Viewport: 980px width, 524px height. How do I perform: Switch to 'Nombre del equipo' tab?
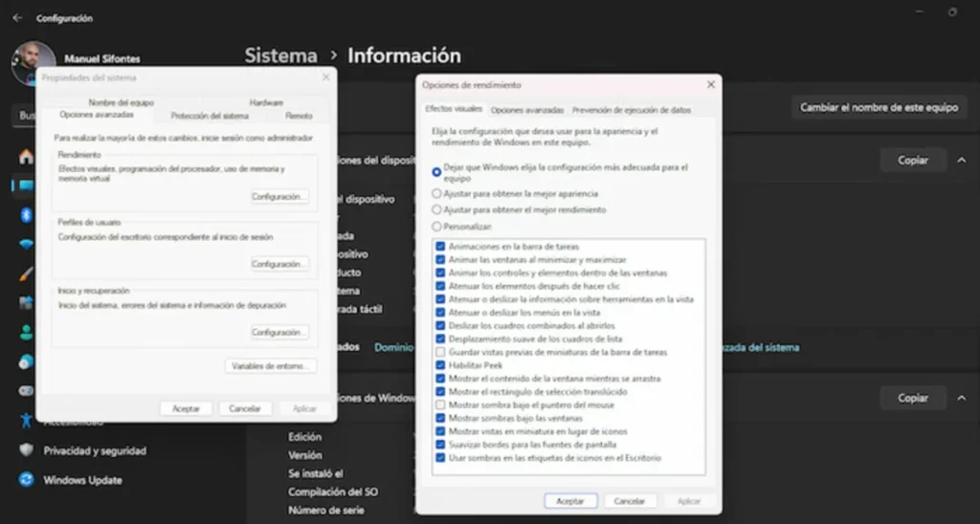121,102
